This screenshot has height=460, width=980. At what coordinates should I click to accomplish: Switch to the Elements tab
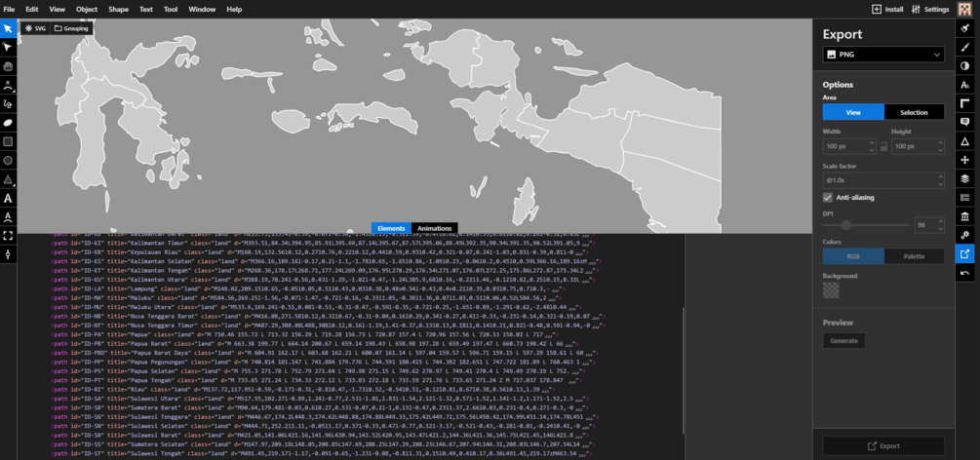click(391, 228)
